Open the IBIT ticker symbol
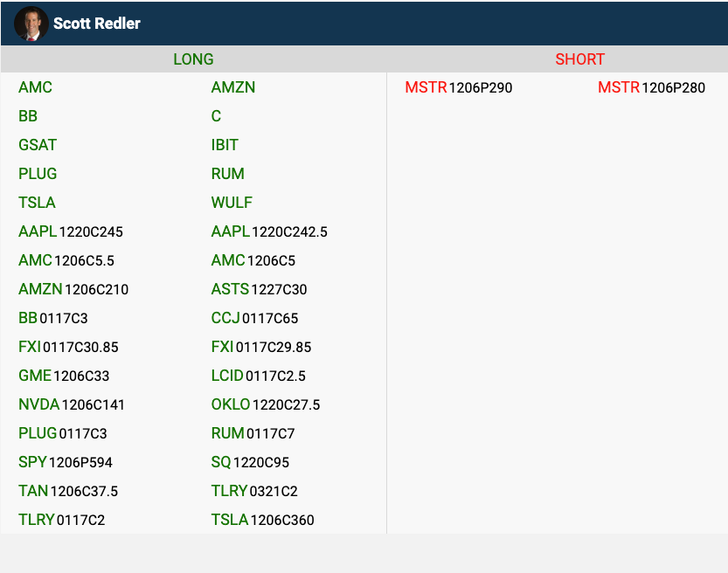This screenshot has height=573, width=728. pos(225,145)
